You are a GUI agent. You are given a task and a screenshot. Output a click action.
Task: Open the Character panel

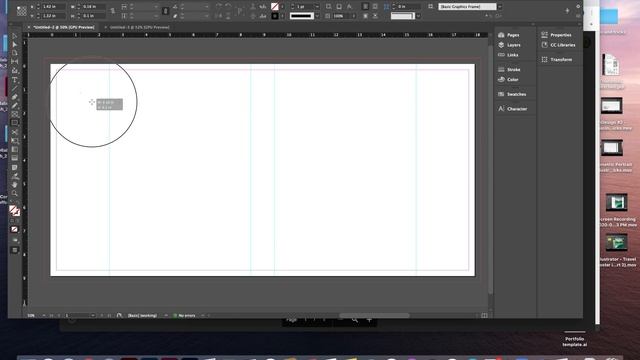513,109
